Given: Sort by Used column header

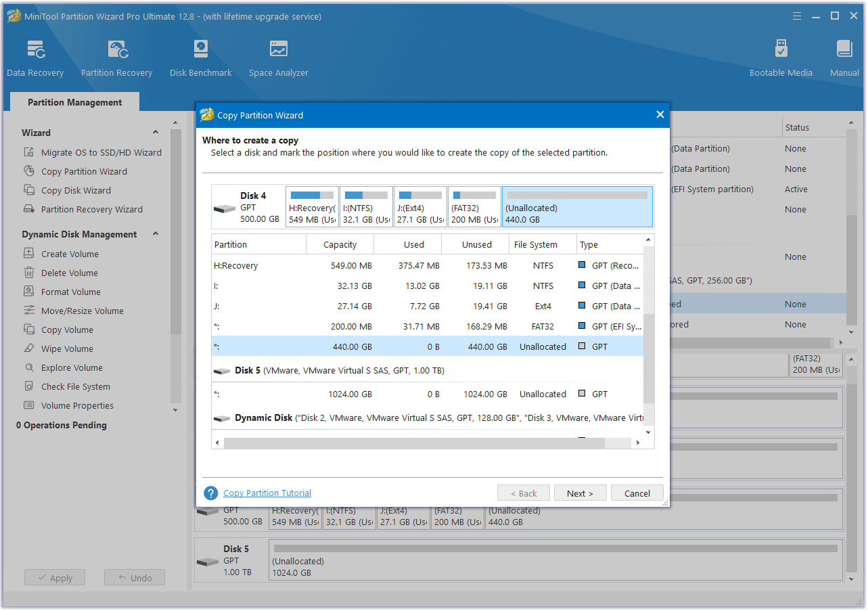Looking at the screenshot, I should [x=408, y=244].
